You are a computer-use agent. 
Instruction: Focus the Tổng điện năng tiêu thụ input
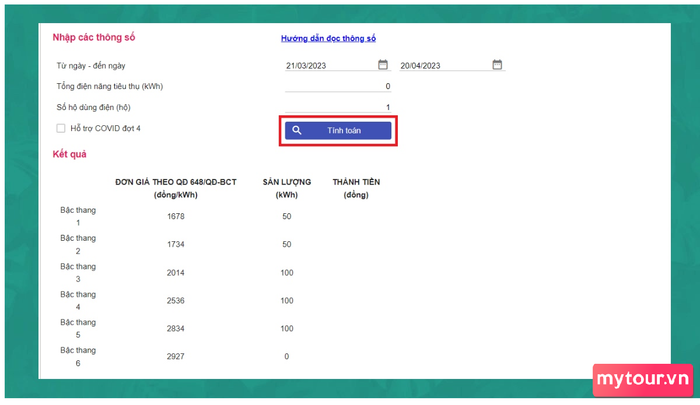(x=338, y=86)
